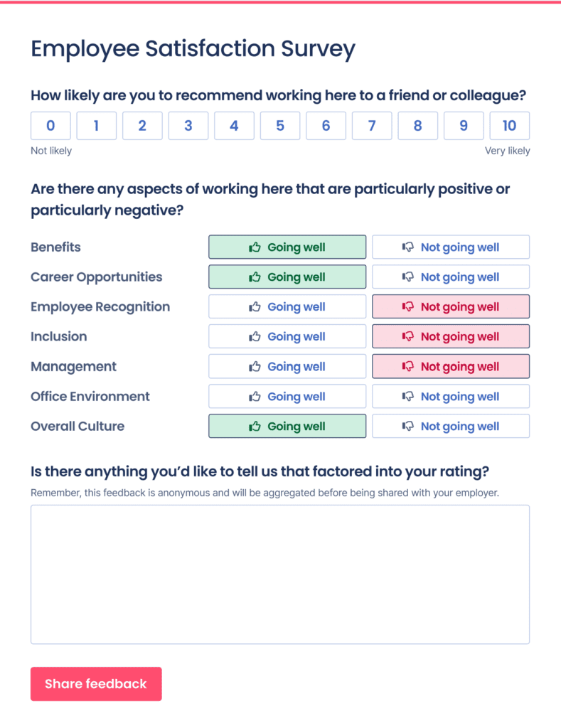The width and height of the screenshot is (561, 728).
Task: Click the thumbs-down icon for Overall Culture
Action: click(x=407, y=426)
